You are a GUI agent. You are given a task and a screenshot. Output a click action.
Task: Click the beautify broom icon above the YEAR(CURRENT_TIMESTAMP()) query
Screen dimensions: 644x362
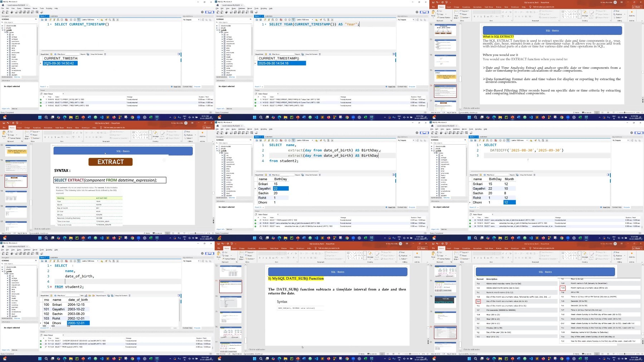tap(316, 20)
